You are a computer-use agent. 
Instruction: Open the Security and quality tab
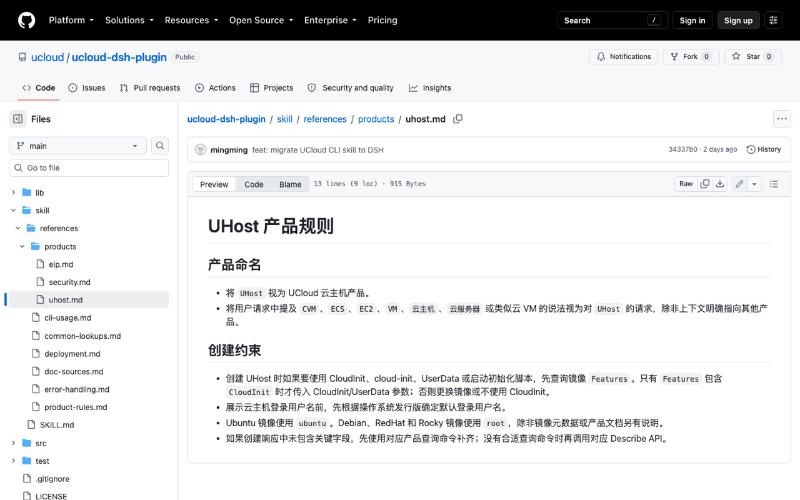351,88
